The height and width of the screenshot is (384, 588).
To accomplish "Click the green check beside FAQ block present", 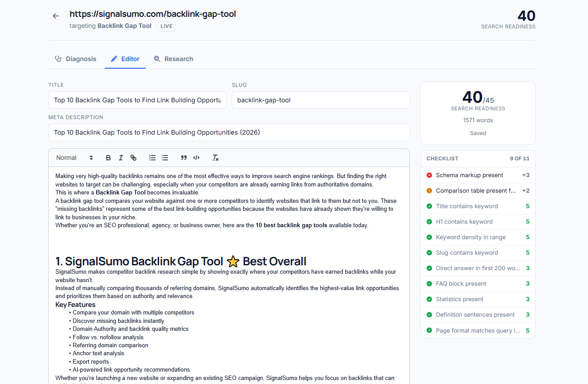I will [429, 284].
